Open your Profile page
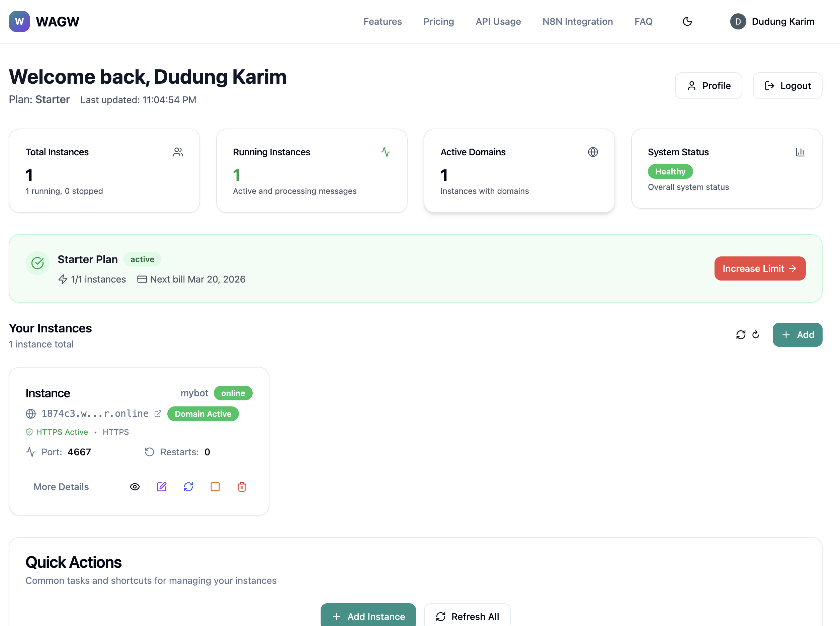This screenshot has height=626, width=840. pyautogui.click(x=708, y=86)
